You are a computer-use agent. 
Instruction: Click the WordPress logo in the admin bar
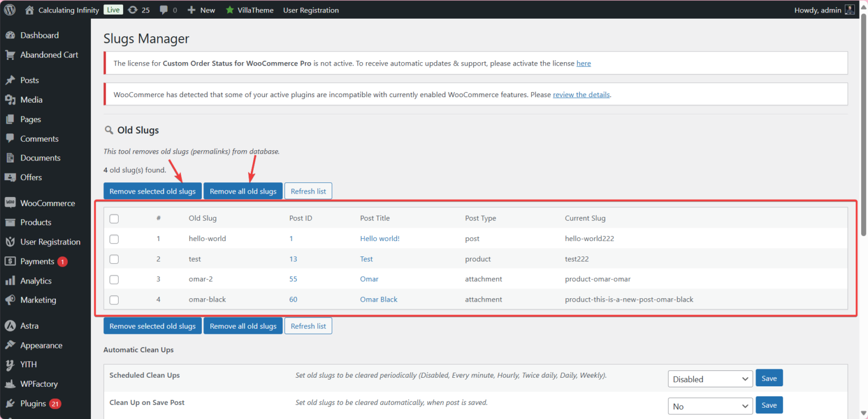pos(9,10)
